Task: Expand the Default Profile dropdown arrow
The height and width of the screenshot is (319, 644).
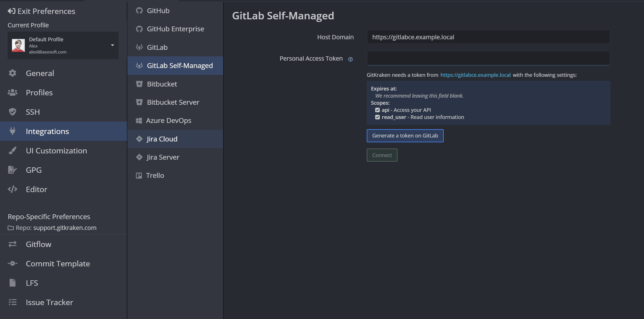Action: pos(113,45)
